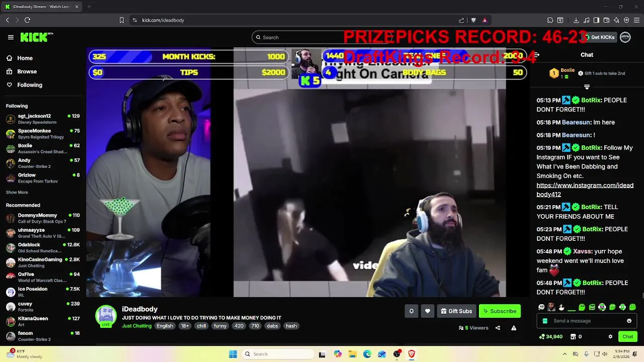Collapse chat with the arrow icon
This screenshot has height=362, width=644.
(x=536, y=55)
